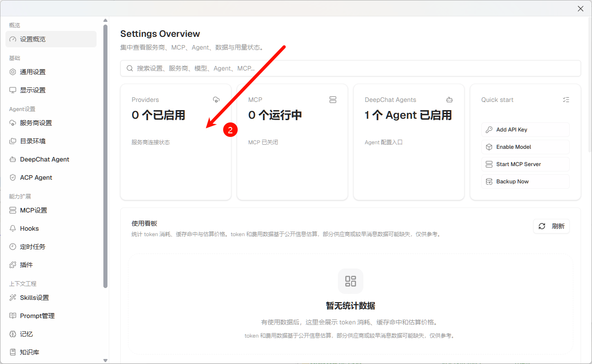Image resolution: width=592 pixels, height=364 pixels.
Task: Click the brain icon beside 记忆
Action: pos(13,334)
